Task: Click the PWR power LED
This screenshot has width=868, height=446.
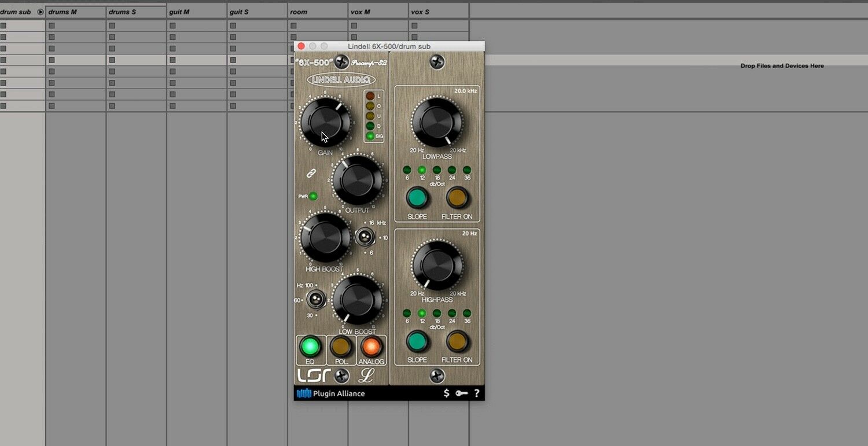Action: pos(313,196)
